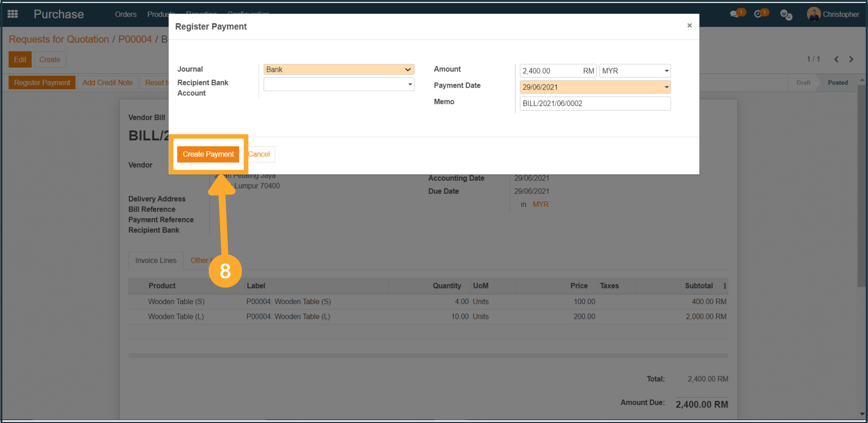Viewport: 868px width, 423px height.
Task: Open the apps grid menu icon
Action: (13, 14)
